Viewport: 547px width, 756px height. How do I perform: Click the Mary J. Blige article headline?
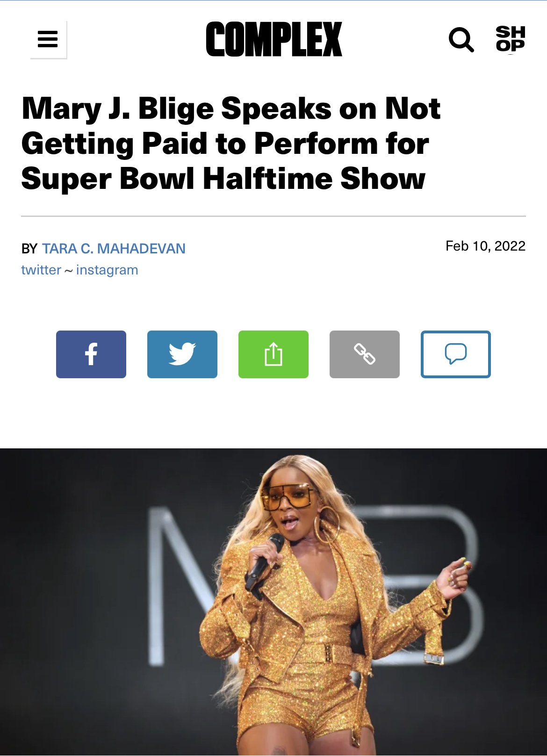pyautogui.click(x=231, y=143)
